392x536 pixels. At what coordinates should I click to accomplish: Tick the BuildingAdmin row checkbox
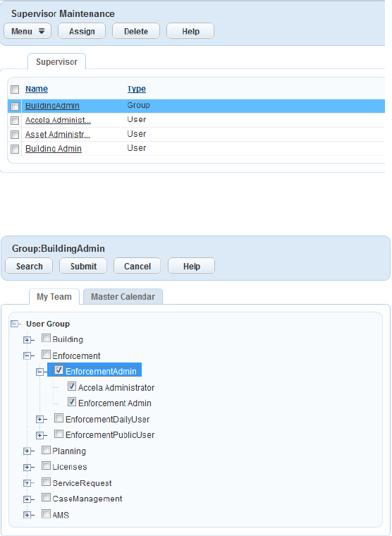(x=15, y=106)
